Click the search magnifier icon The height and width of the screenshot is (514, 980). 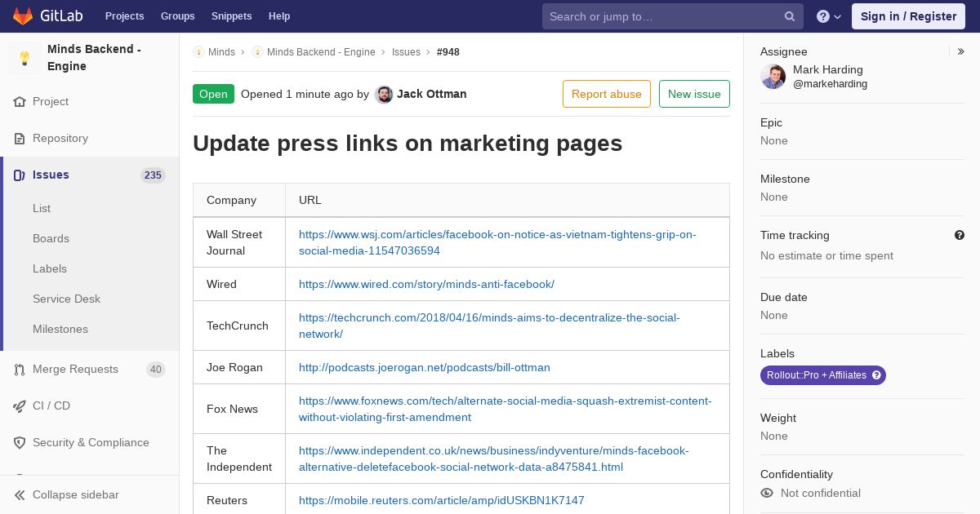click(790, 16)
